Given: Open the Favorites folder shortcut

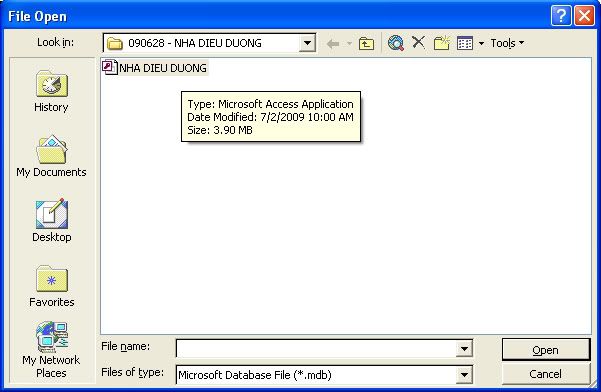Looking at the screenshot, I should click(x=51, y=286).
